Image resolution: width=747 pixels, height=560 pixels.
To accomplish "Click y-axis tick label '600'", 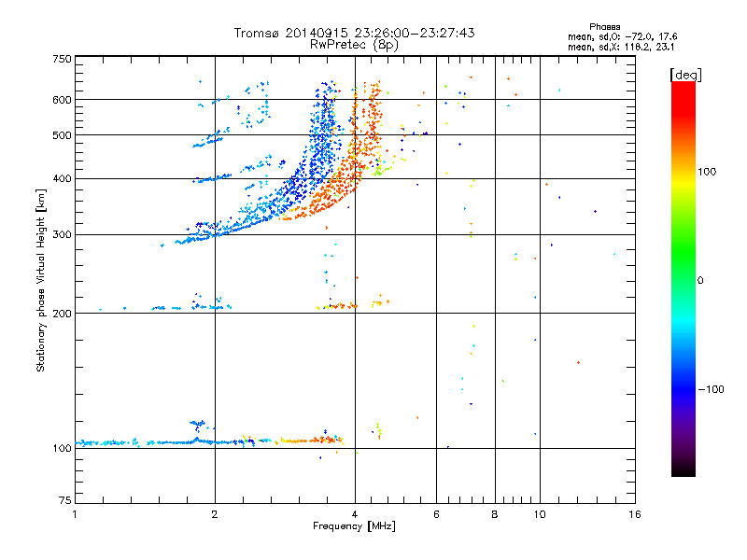I will coord(62,100).
